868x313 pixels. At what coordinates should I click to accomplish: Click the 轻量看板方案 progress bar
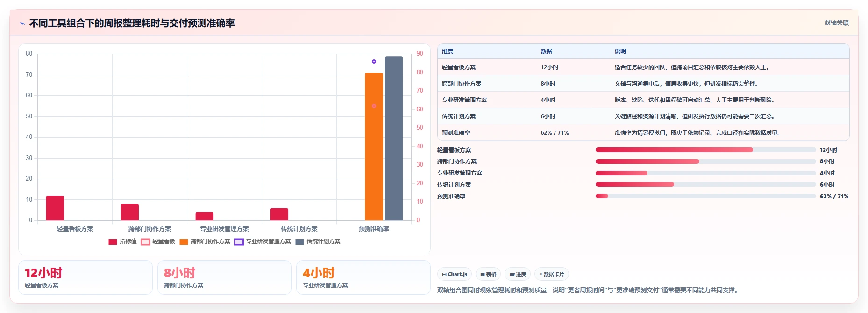[x=705, y=150]
